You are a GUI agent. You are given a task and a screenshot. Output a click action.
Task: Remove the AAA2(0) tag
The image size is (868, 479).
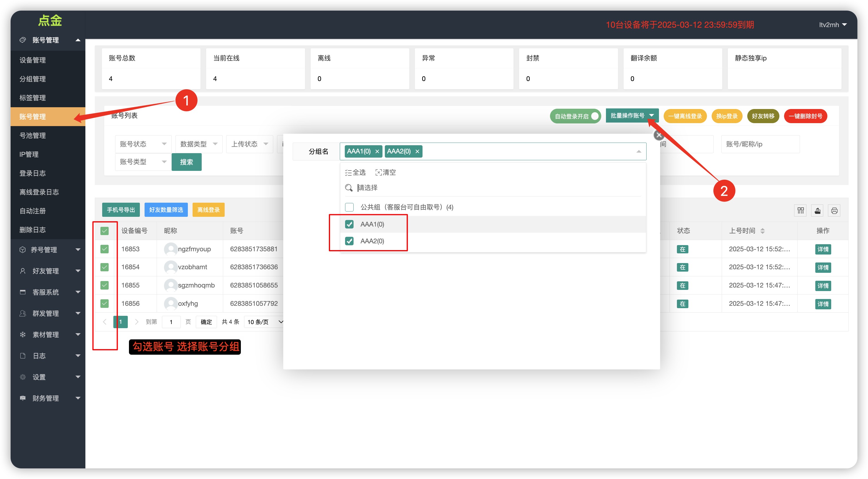point(417,151)
